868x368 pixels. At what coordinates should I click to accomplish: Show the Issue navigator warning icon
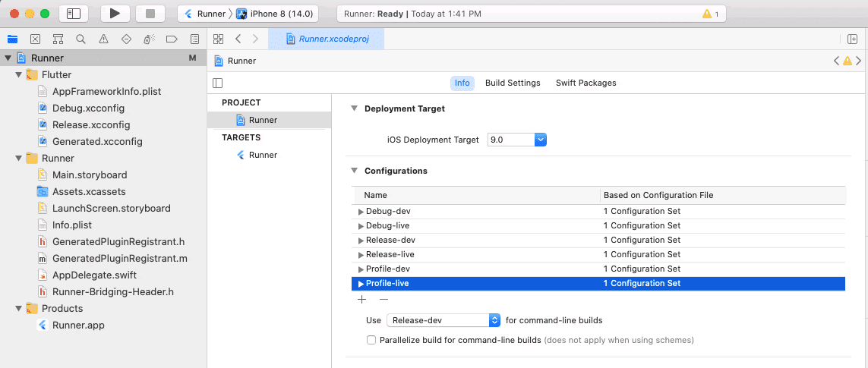[103, 39]
